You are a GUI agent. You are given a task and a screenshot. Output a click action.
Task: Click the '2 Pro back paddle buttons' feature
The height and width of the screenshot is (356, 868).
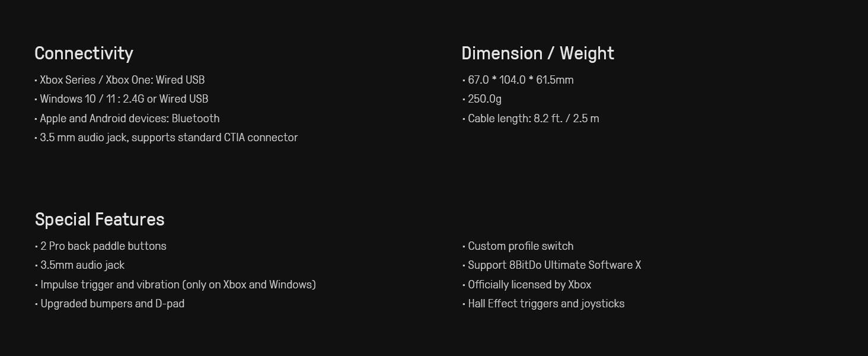pos(103,246)
